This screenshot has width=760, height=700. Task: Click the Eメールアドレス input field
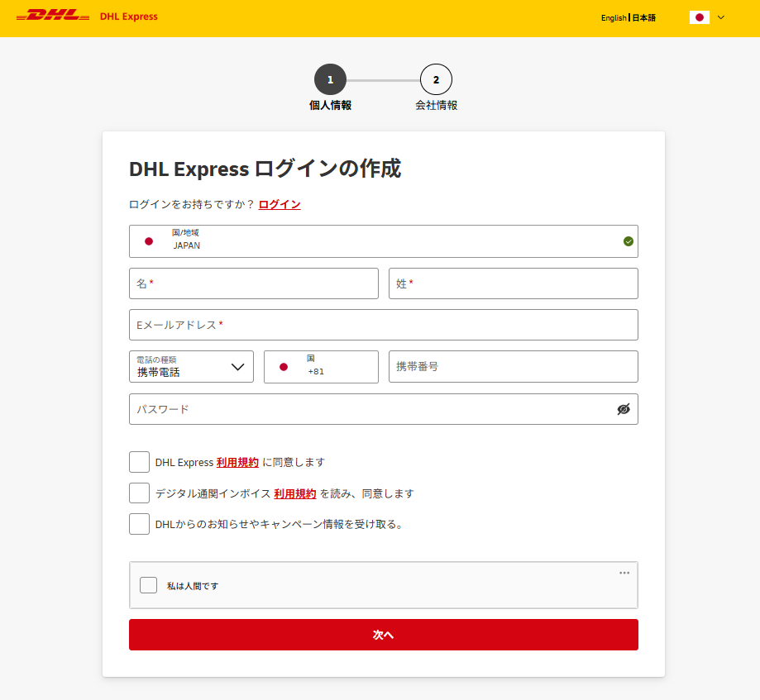[x=383, y=325]
